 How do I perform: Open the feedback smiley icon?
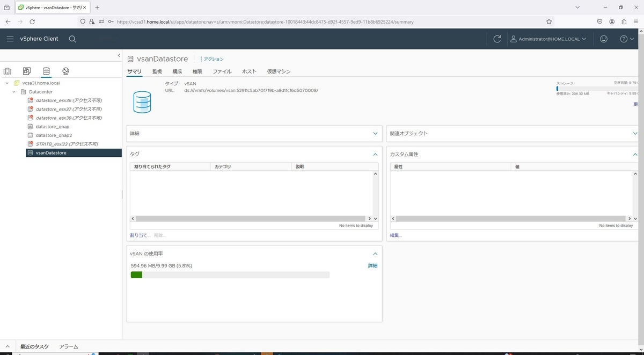[604, 39]
